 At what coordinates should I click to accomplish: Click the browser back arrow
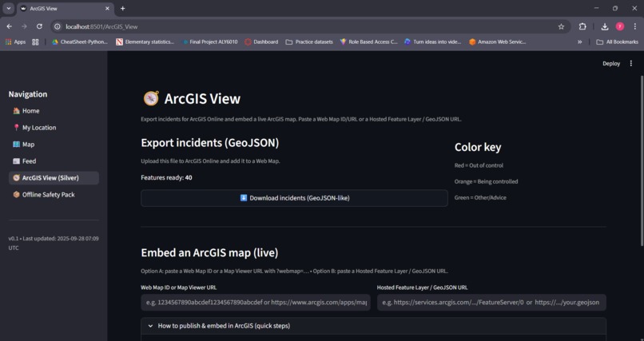point(10,26)
